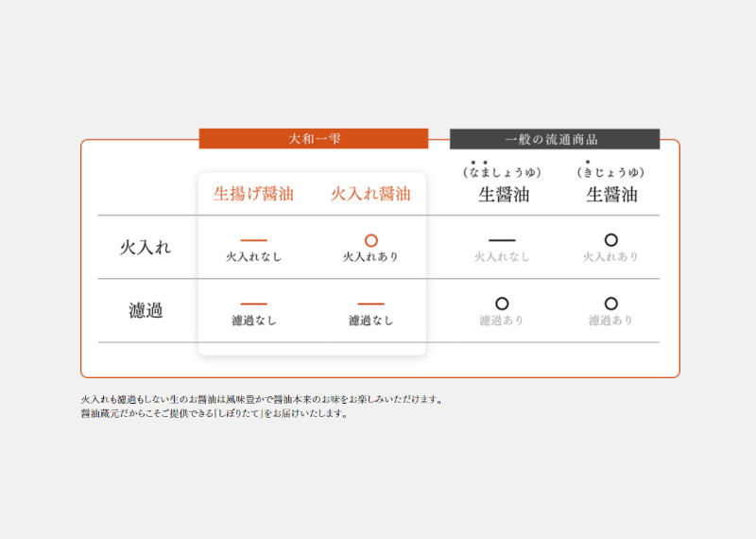
Task: Click the black circle in なましょうゆ's 濾過 row
Action: pos(502,304)
